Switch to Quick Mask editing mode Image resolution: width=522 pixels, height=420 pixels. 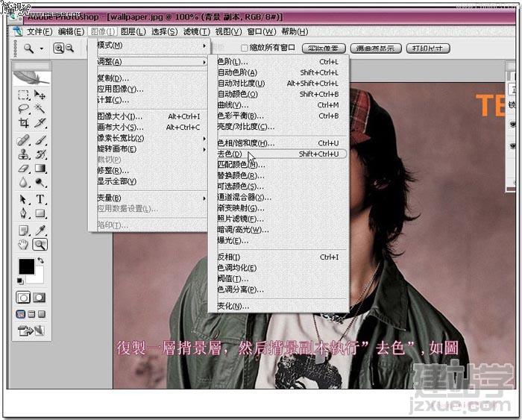point(39,298)
